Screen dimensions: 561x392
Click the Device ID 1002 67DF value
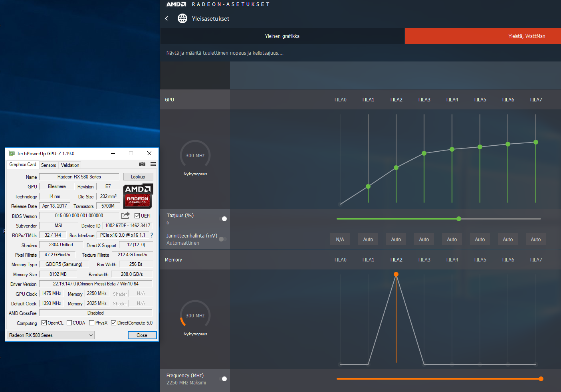coord(128,226)
